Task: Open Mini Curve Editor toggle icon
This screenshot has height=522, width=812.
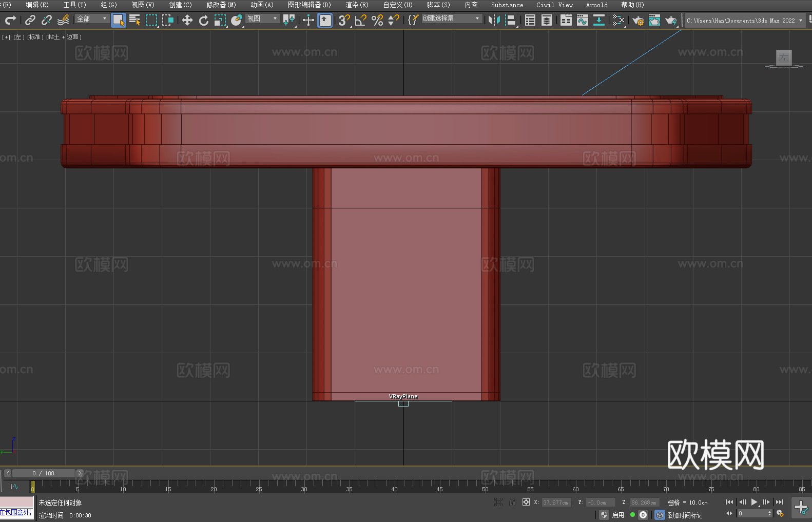Action: tap(14, 486)
